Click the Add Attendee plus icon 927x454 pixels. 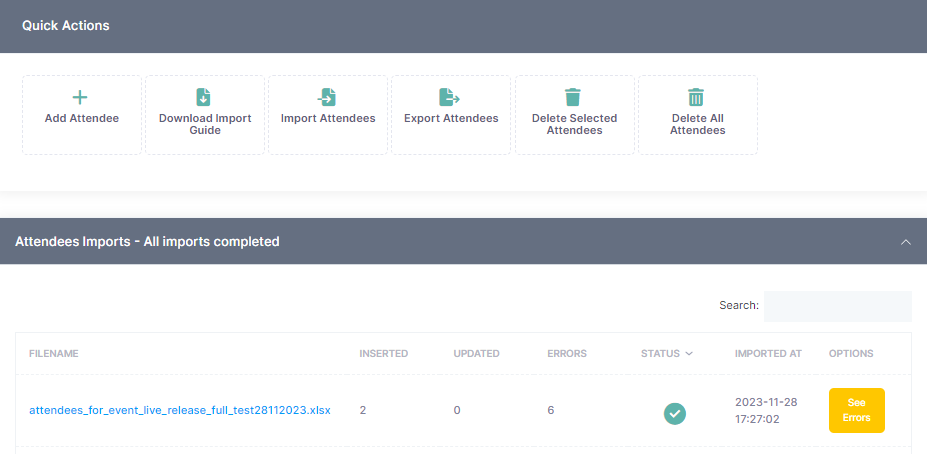(81, 97)
